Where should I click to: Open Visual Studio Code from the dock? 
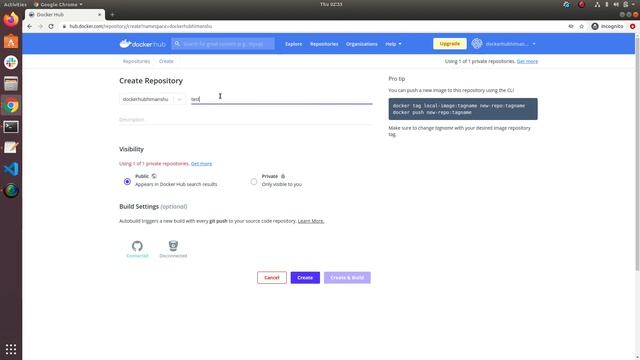click(11, 169)
